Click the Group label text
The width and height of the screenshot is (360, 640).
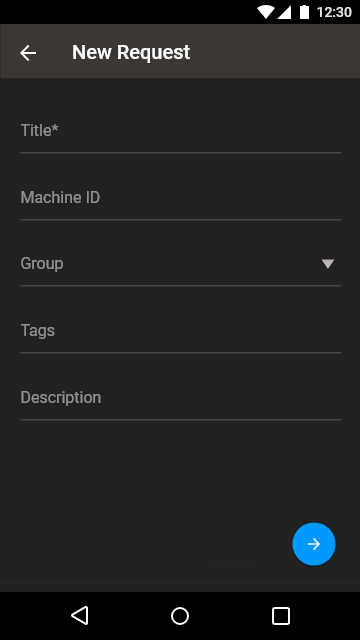(42, 264)
